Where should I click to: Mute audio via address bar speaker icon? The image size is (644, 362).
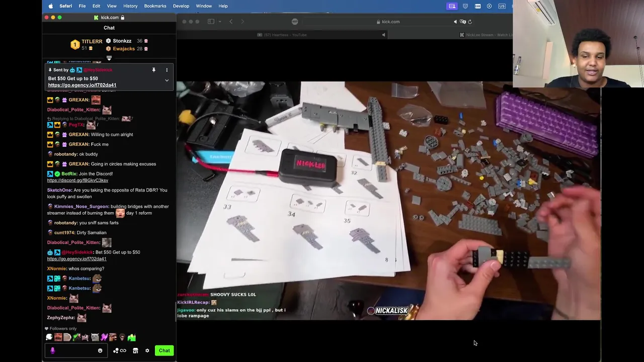coord(455,22)
